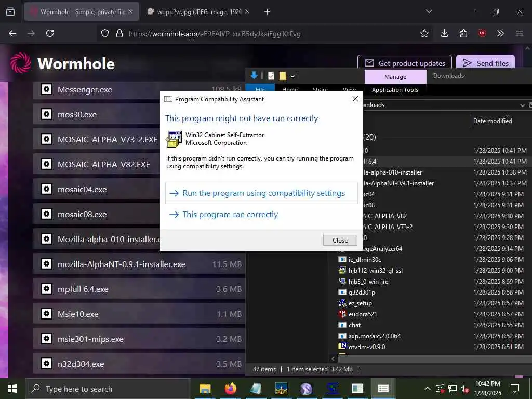
Task: Click the Close button in Compatibility Assistant
Action: (x=340, y=240)
